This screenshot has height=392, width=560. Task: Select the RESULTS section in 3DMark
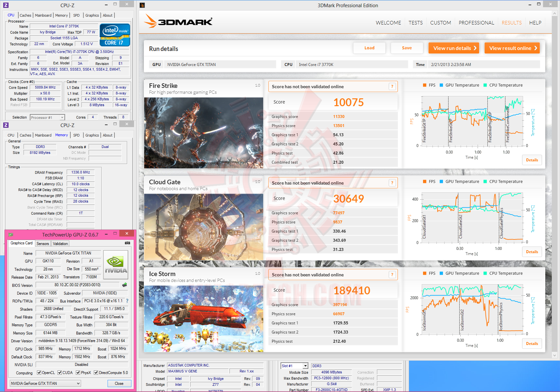pos(512,23)
